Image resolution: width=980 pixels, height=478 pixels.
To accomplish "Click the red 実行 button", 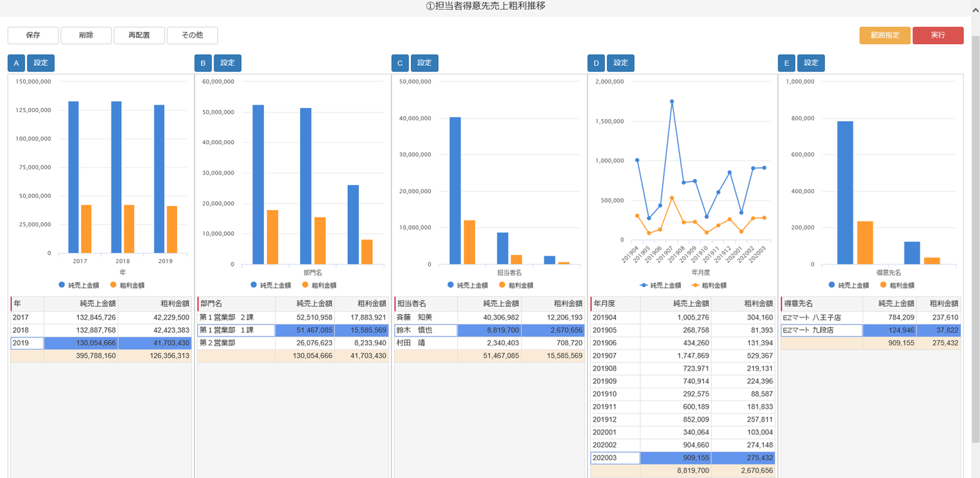I will (938, 35).
